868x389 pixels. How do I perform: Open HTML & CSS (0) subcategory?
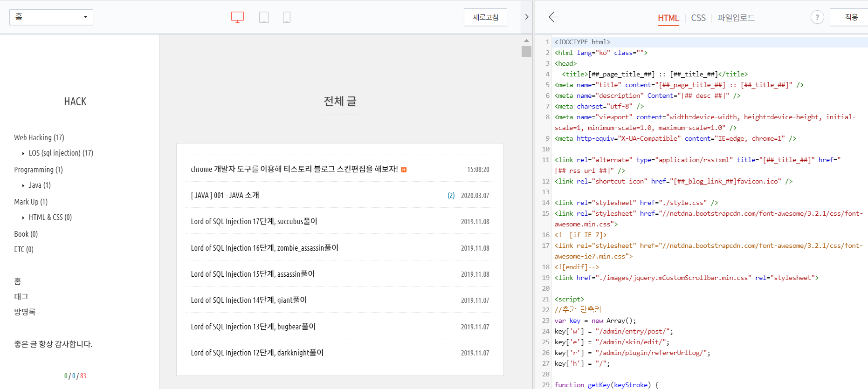tap(50, 217)
